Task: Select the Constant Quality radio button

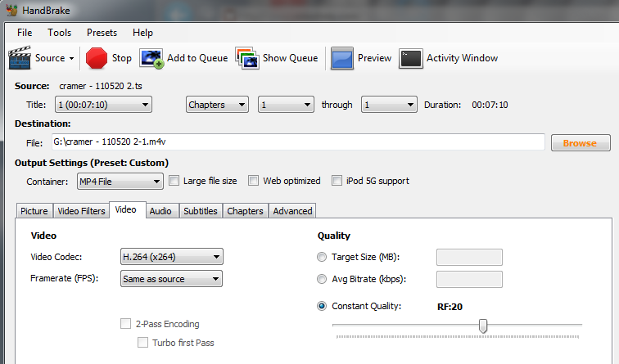Action: pos(322,306)
